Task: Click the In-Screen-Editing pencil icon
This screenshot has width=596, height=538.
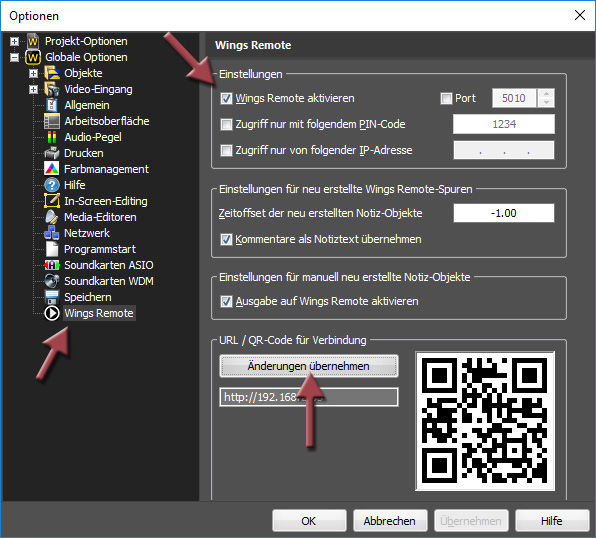Action: 52,201
